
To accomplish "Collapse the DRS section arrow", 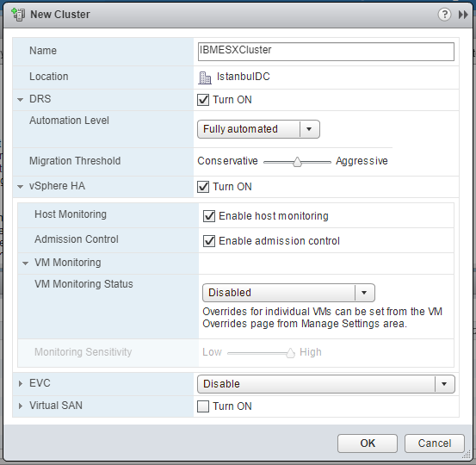I will pos(21,100).
